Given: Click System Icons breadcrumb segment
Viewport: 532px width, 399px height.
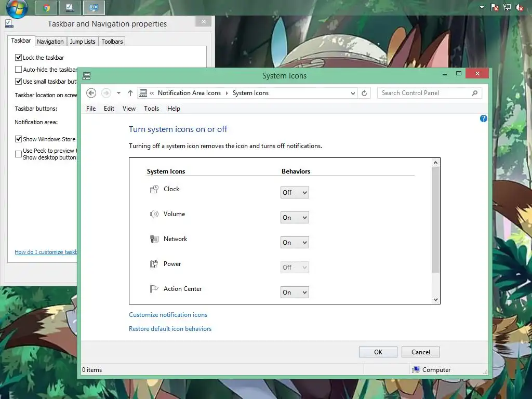Looking at the screenshot, I should (x=250, y=93).
